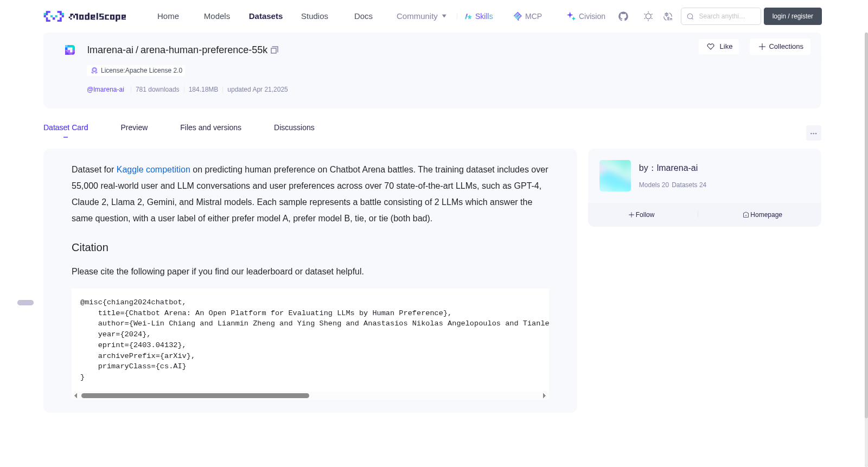Click the page vertical scrollbar

pos(866,225)
